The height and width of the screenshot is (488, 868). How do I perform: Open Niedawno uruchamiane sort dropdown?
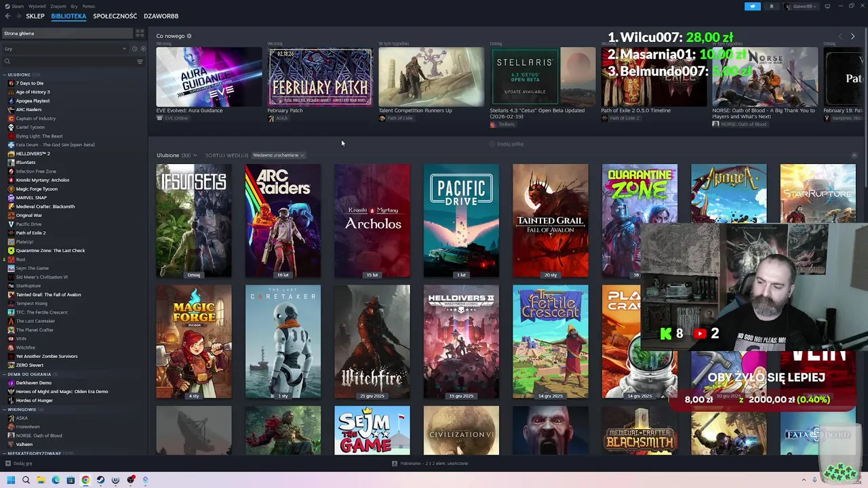point(278,155)
